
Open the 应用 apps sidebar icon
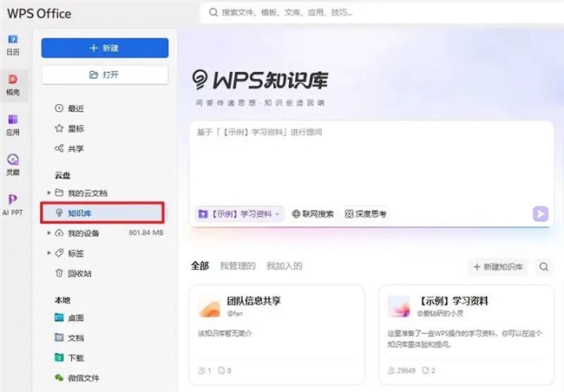(13, 125)
